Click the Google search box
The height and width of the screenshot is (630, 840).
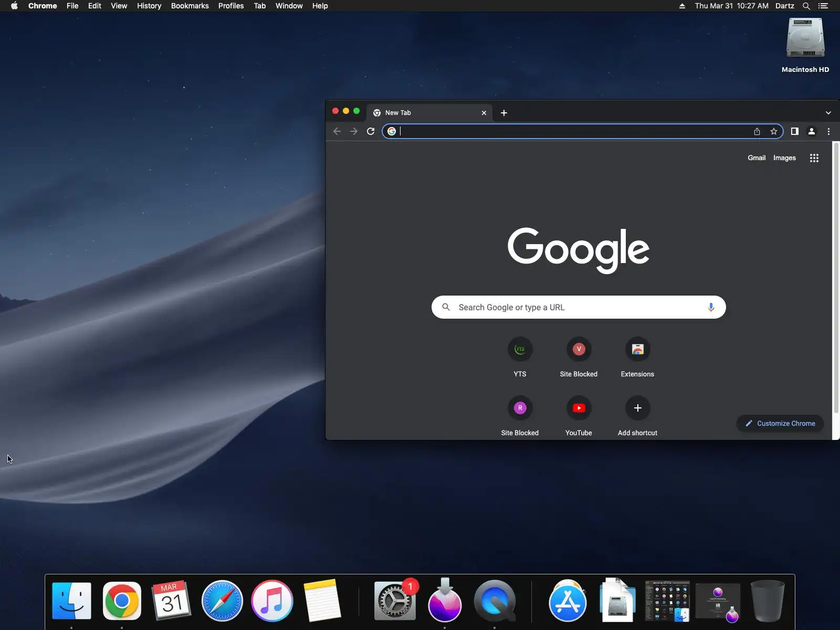[579, 307]
